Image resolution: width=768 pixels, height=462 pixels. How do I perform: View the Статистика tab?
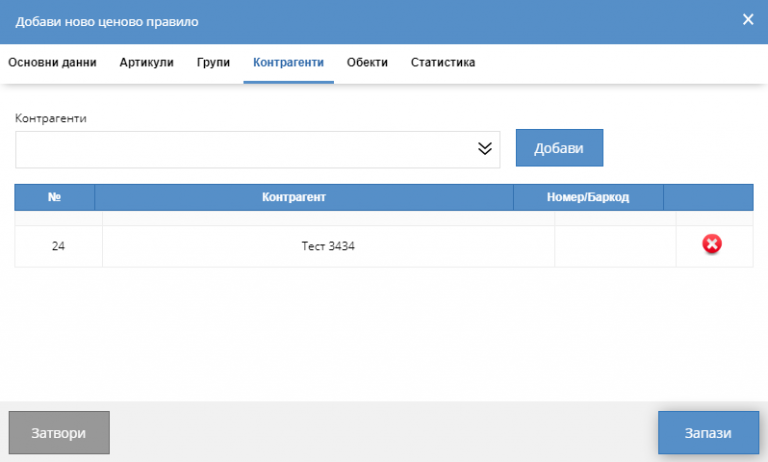pos(442,62)
